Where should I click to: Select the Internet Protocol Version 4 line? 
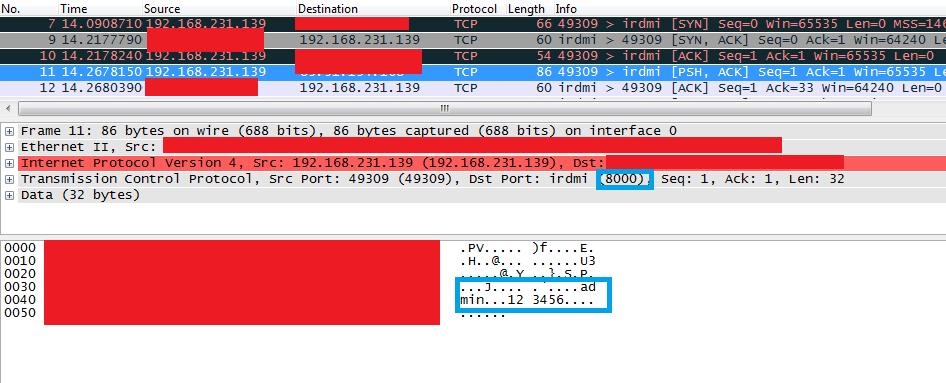pyautogui.click(x=482, y=163)
